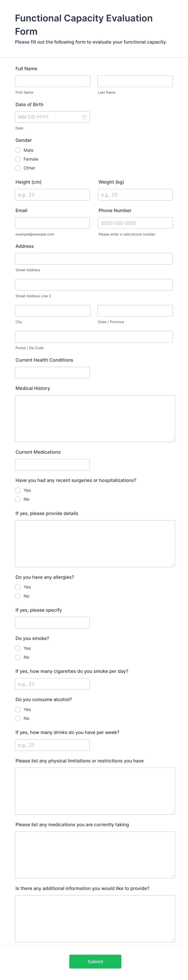Select Yes for the smoking question
This screenshot has height=980, width=188.
18,648
